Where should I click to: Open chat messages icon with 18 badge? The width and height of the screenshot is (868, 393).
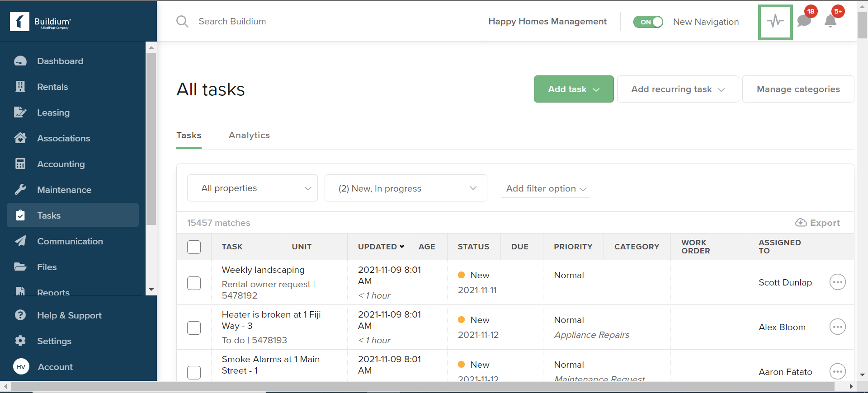(804, 21)
